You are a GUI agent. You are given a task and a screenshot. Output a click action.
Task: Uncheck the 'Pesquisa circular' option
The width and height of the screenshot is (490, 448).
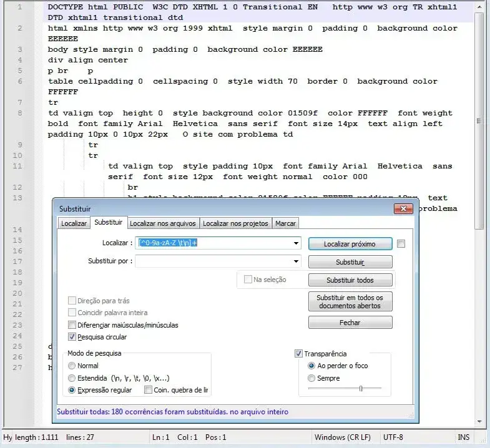coord(72,337)
